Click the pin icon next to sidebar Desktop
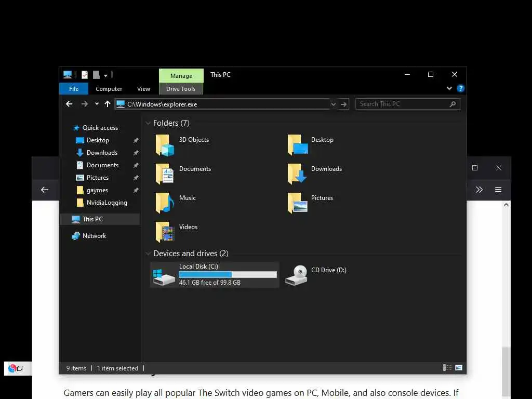The height and width of the screenshot is (399, 532). 136,140
